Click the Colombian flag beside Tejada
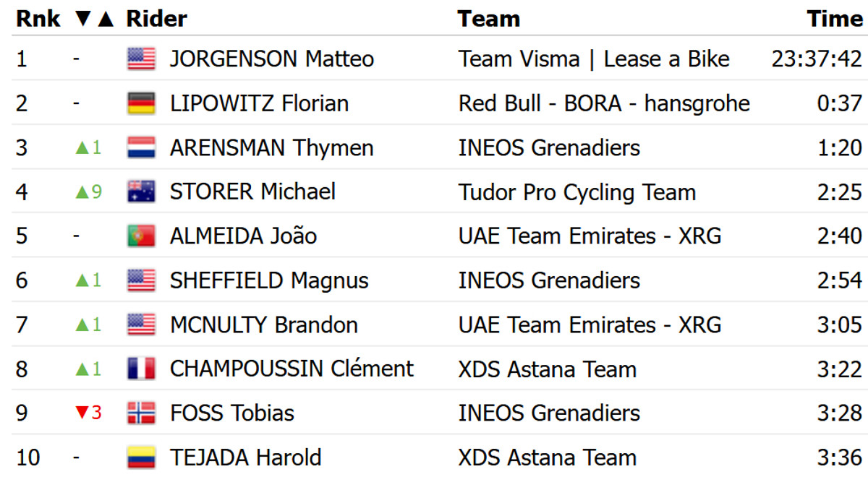The height and width of the screenshot is (477, 868). pos(141,457)
